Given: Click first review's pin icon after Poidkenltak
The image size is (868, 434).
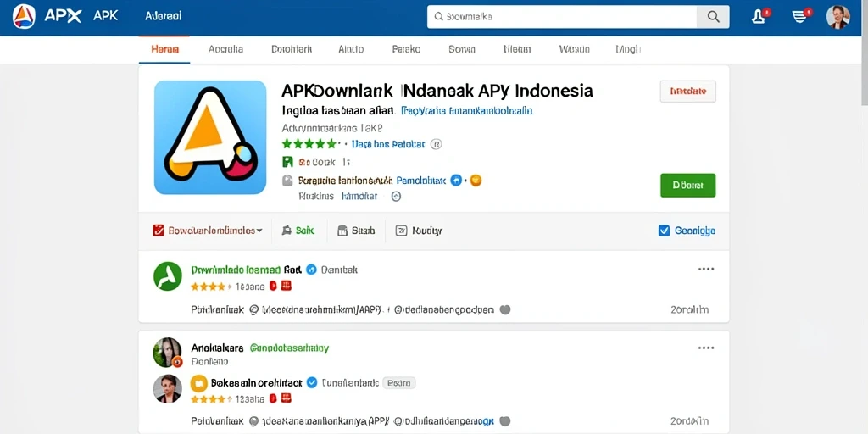Looking at the screenshot, I should pyautogui.click(x=254, y=310).
